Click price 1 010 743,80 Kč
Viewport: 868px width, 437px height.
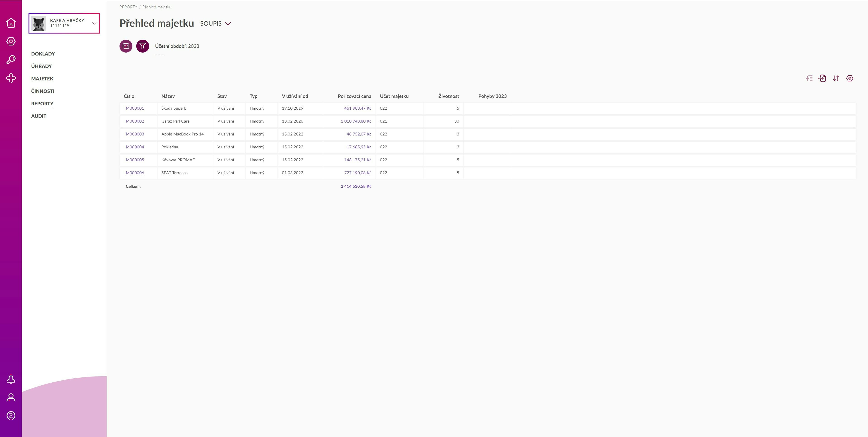click(356, 121)
